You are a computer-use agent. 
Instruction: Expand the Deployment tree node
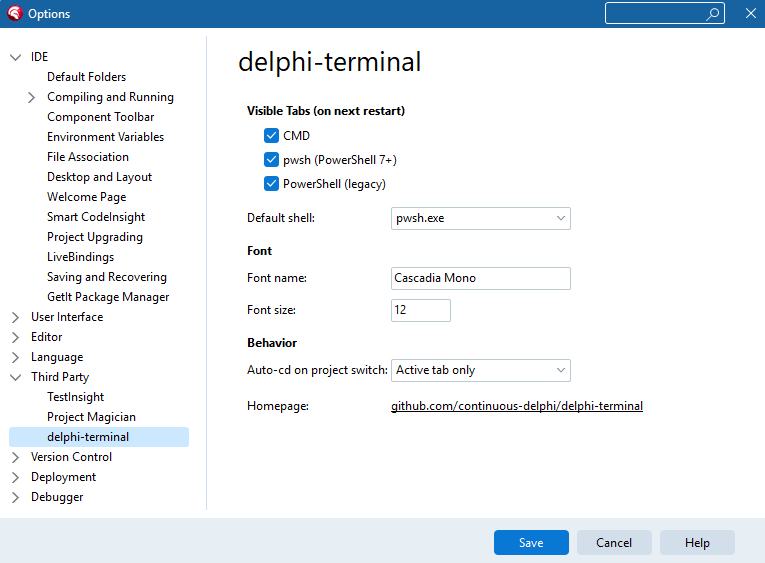click(16, 478)
